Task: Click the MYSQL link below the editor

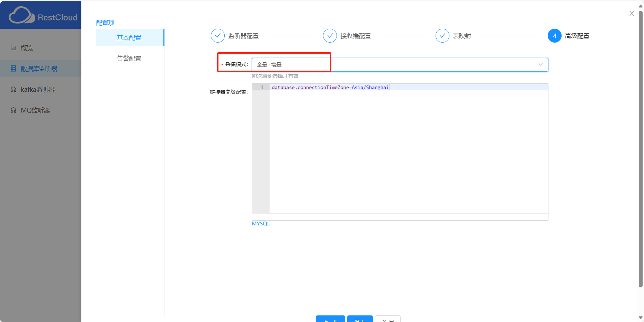Action: pyautogui.click(x=261, y=224)
